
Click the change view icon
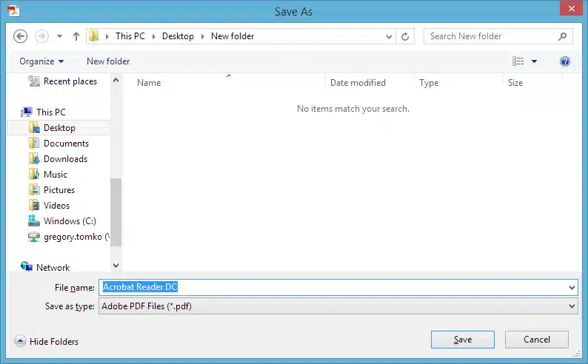click(518, 61)
